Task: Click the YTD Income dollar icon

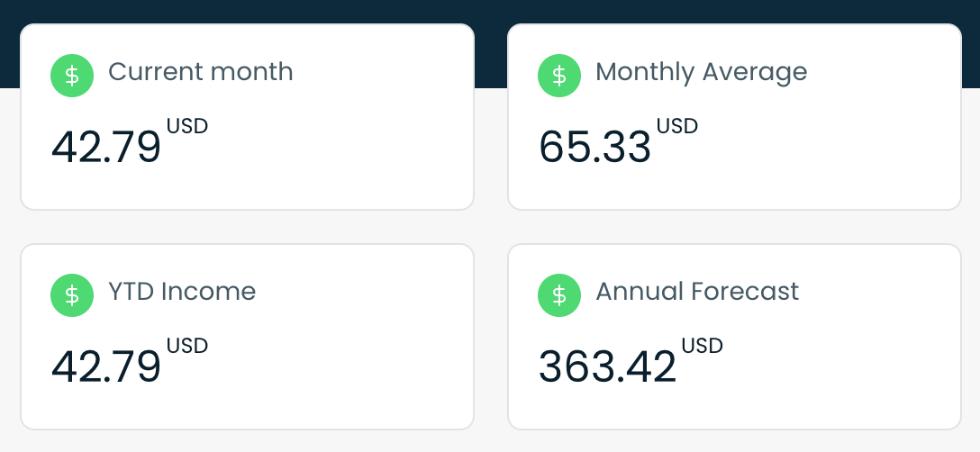Action: click(72, 295)
